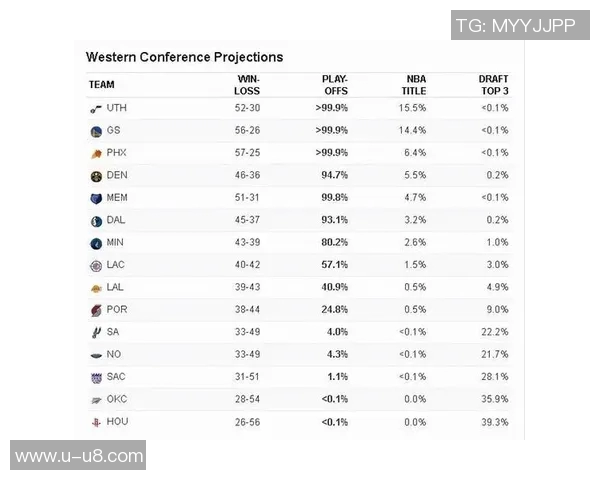Open the OKC team row link

tap(117, 400)
